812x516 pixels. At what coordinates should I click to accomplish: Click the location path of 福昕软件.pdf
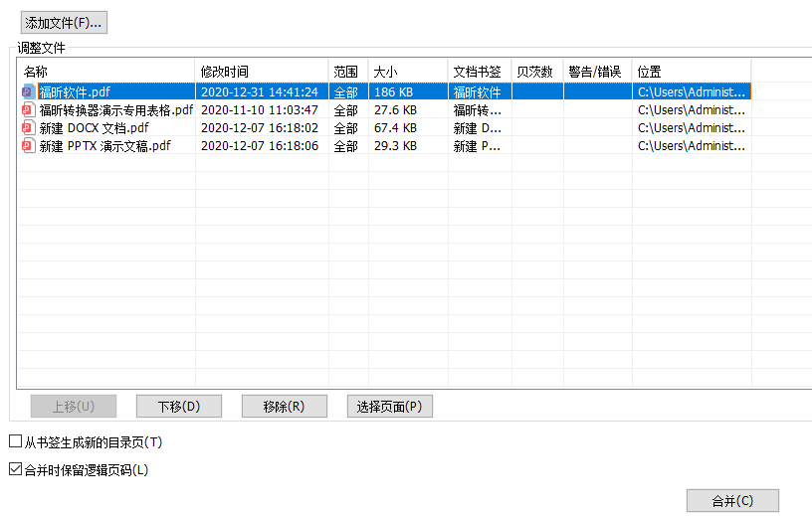tap(692, 92)
